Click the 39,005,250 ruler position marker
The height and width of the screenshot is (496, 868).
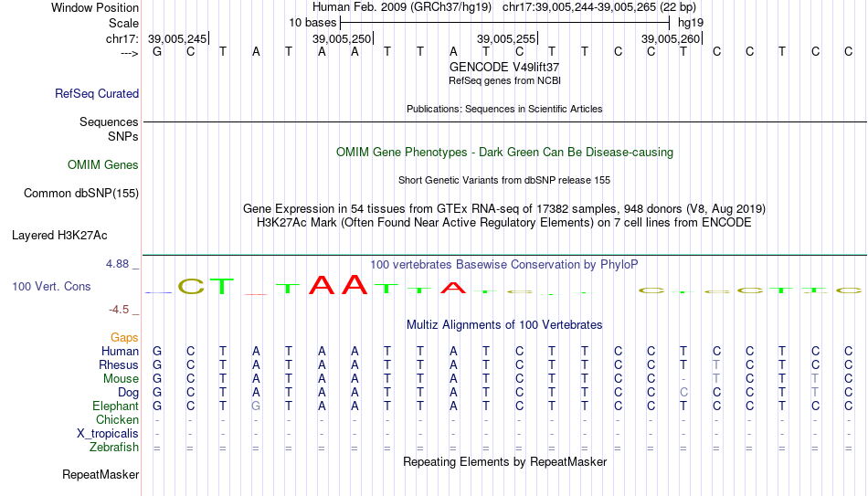click(342, 38)
